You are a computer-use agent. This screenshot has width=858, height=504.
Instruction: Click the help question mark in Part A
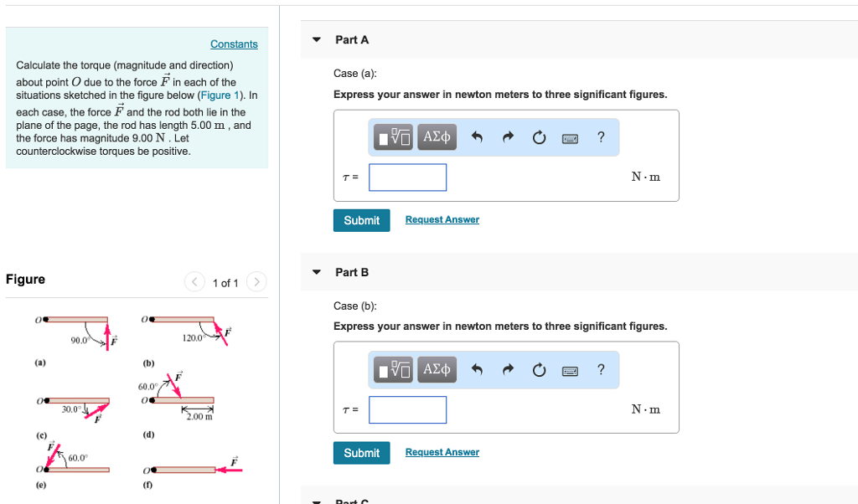[x=601, y=136]
